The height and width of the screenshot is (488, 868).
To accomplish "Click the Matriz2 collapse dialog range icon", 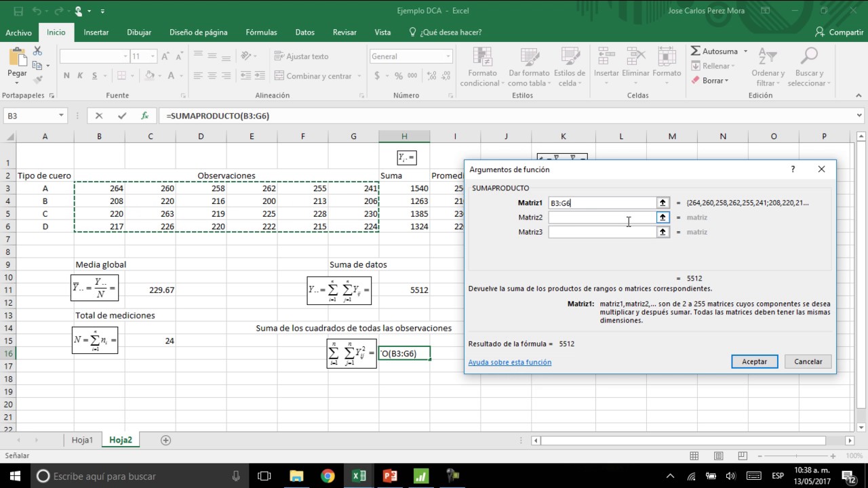I will pos(663,217).
